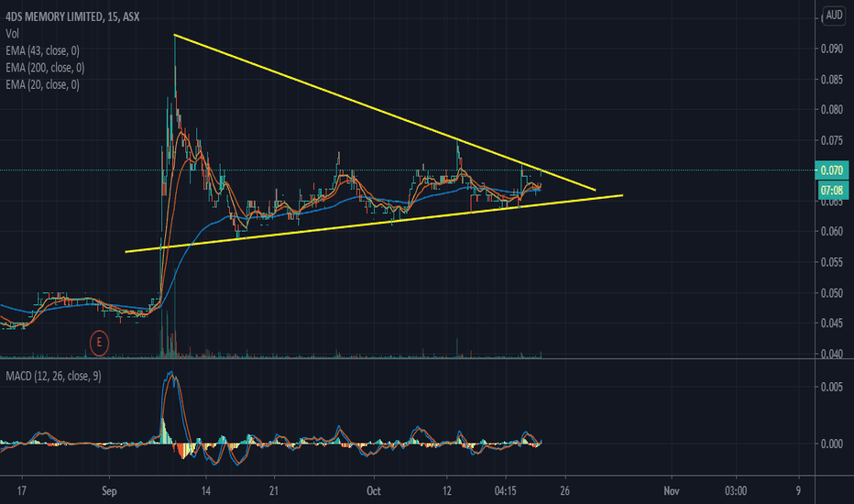Click the Oct date label on time axis
854x504 pixels.
(x=374, y=491)
